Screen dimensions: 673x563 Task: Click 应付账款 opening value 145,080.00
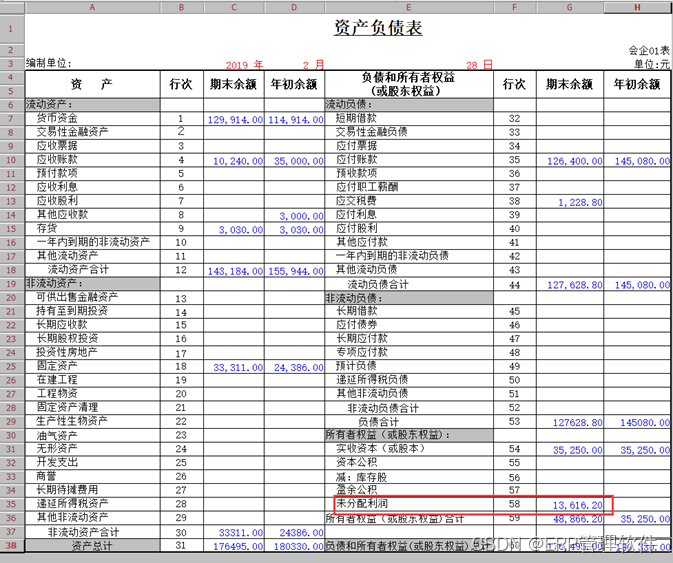point(642,161)
